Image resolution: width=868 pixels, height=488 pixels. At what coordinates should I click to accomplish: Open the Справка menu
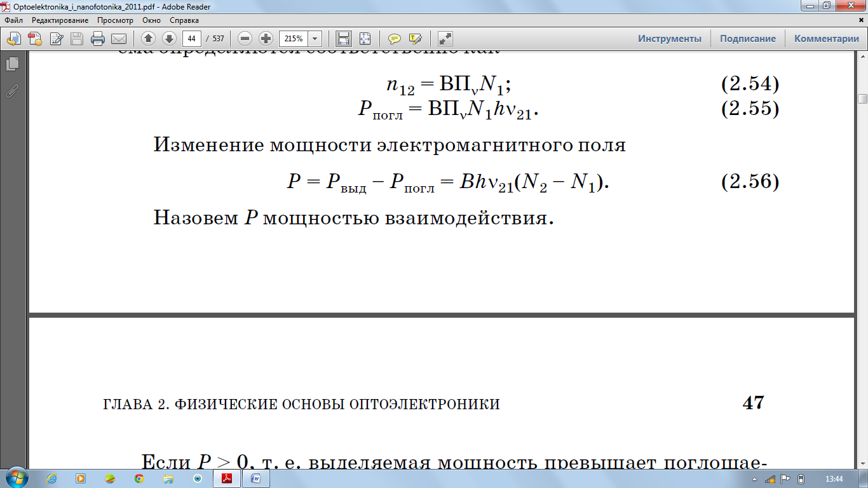(x=184, y=20)
